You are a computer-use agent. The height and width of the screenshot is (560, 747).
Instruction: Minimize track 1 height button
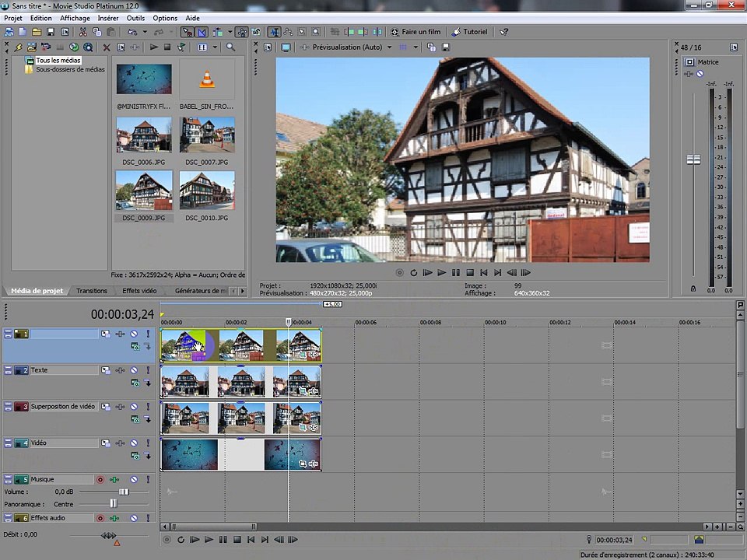8,334
